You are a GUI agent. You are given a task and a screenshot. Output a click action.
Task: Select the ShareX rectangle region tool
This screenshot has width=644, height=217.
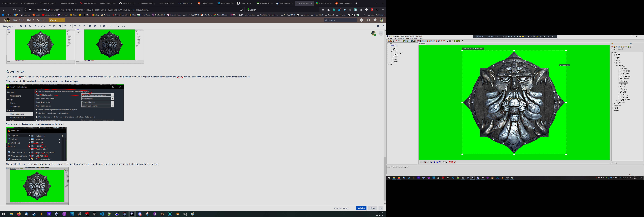click(x=477, y=37)
